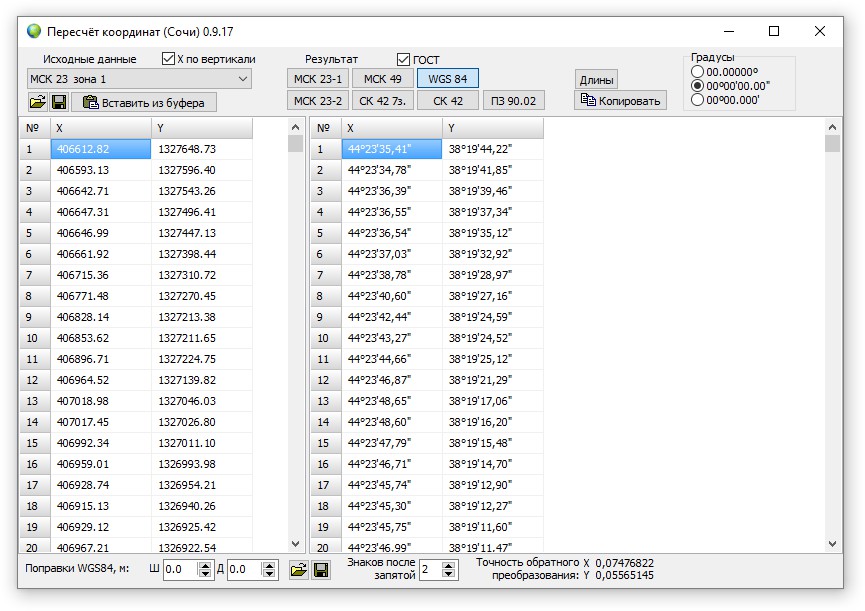Choose СК 42 result system
The image size is (865, 611).
coord(447,101)
